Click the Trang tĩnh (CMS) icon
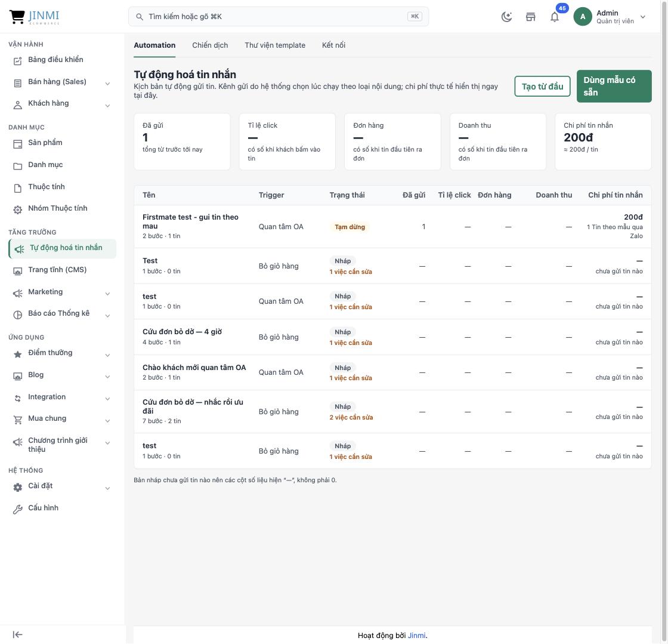The height and width of the screenshot is (644, 668). [x=17, y=271]
